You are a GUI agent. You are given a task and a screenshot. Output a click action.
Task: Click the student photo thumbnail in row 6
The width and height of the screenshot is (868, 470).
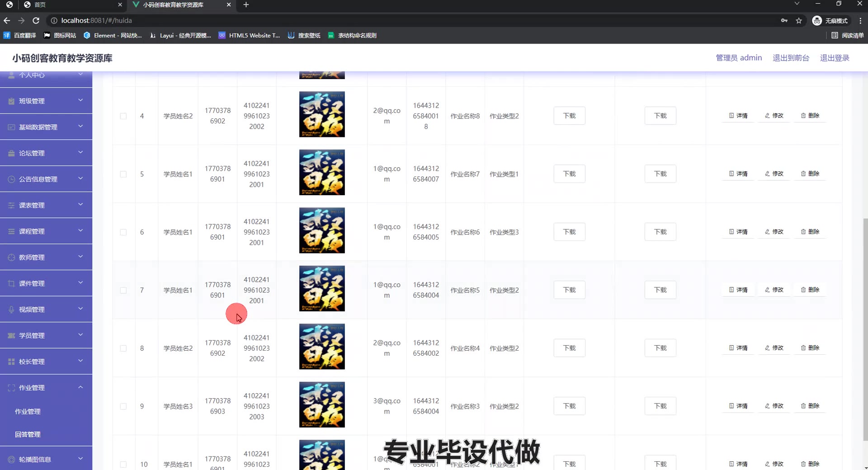tap(322, 230)
